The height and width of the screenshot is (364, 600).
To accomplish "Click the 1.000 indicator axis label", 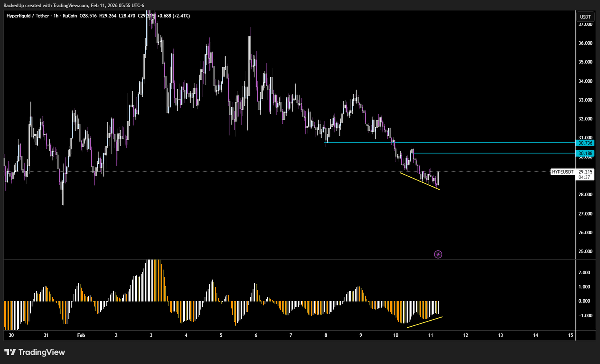I will coord(585,287).
